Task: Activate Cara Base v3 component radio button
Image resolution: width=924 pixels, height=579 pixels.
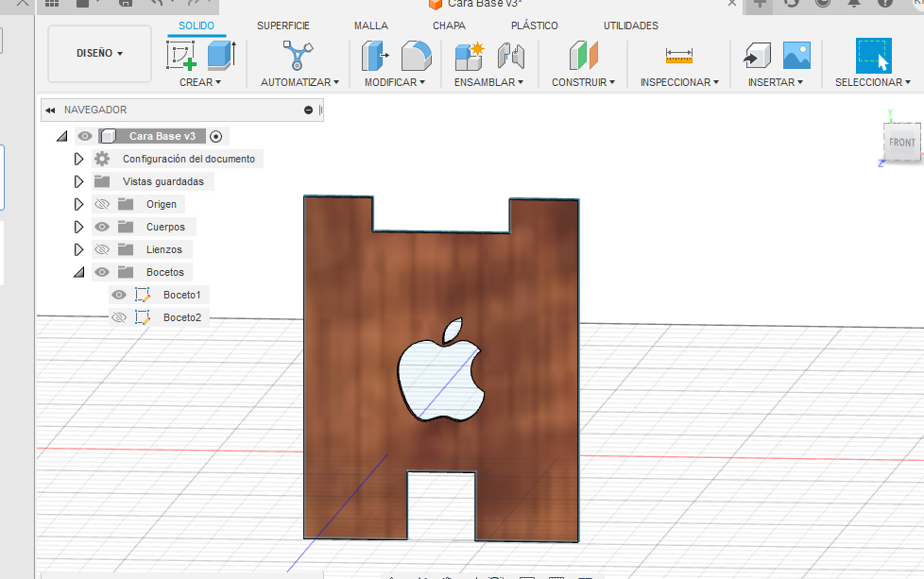Action: tap(216, 137)
